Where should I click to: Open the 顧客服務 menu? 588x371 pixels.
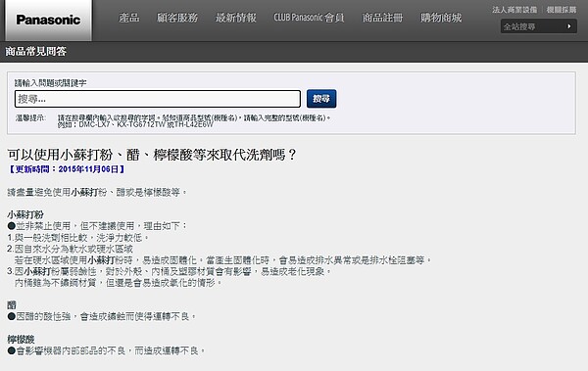pos(177,18)
